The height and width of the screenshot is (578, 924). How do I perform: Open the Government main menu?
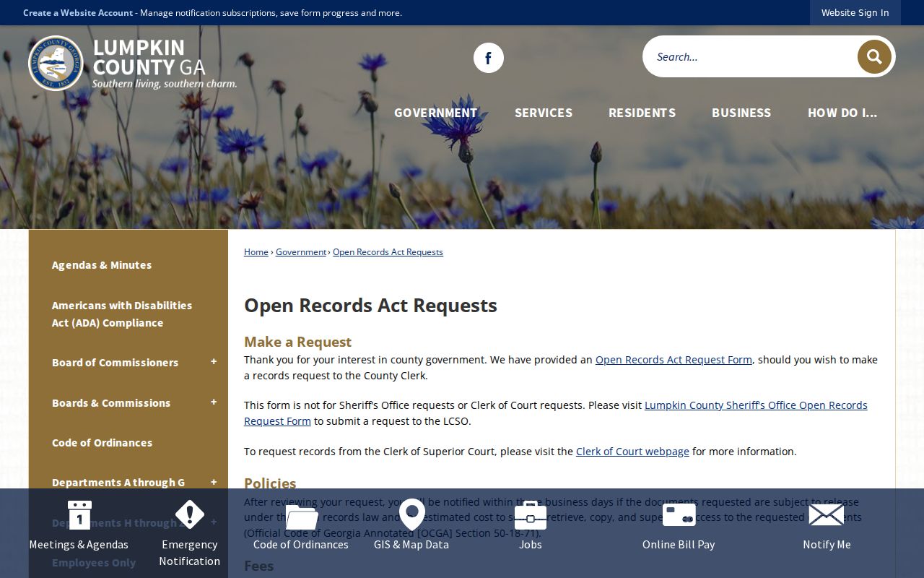pos(435,113)
